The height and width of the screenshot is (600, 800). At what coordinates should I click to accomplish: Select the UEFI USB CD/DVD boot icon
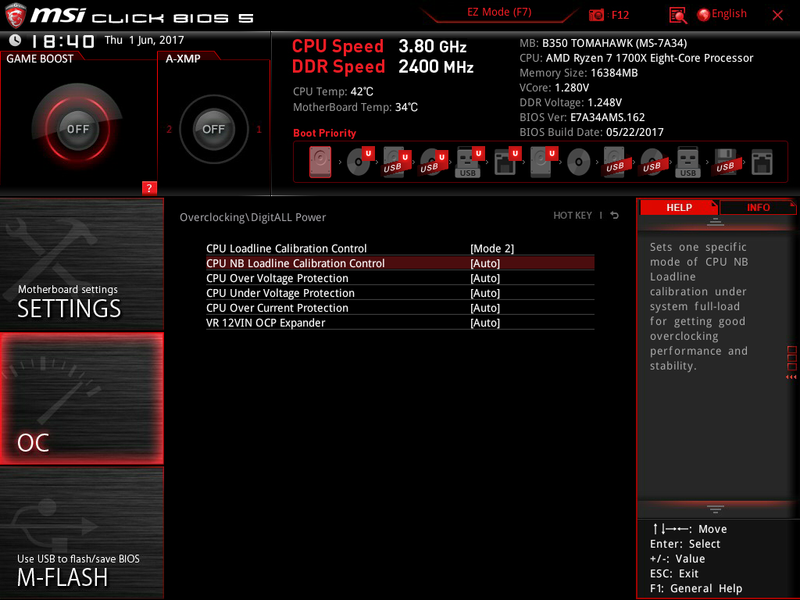coord(433,162)
